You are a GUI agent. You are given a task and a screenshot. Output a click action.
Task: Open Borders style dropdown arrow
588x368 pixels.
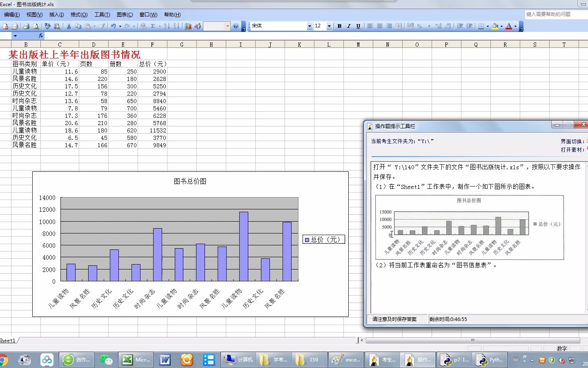488,26
